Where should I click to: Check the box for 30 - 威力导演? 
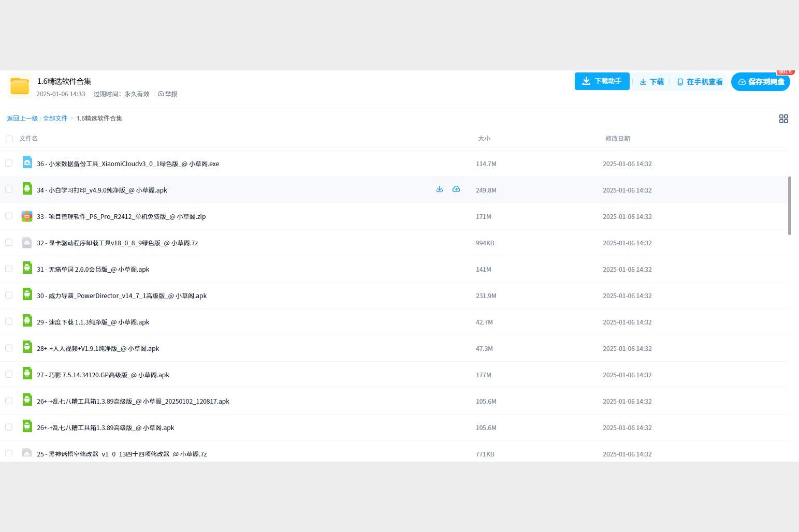point(9,295)
